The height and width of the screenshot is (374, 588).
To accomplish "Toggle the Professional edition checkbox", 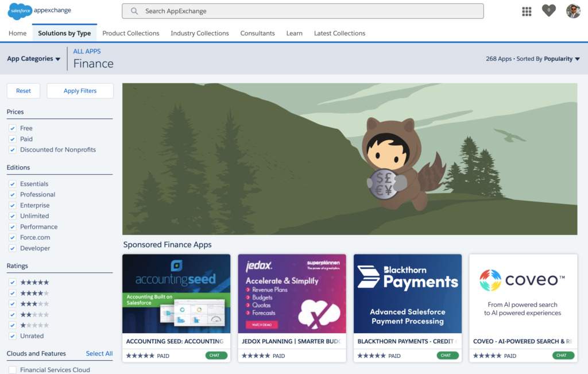I will tap(13, 195).
